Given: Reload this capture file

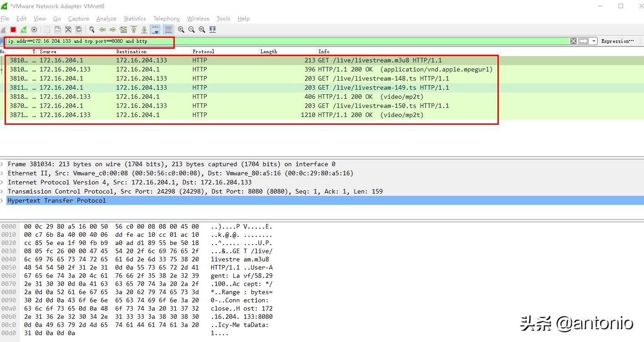Looking at the screenshot, I should click(x=79, y=30).
